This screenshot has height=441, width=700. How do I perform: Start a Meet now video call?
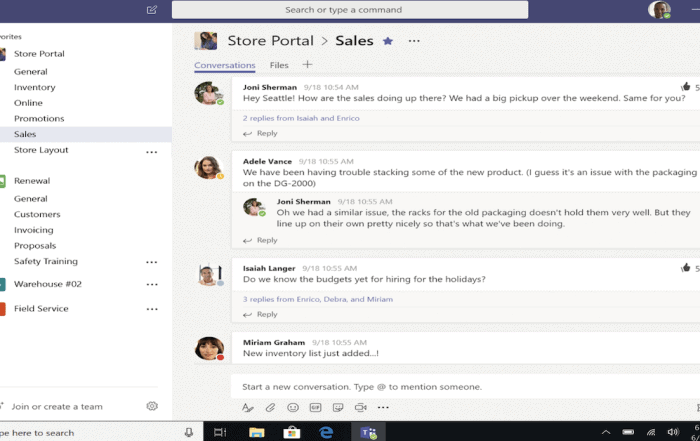[x=361, y=407]
